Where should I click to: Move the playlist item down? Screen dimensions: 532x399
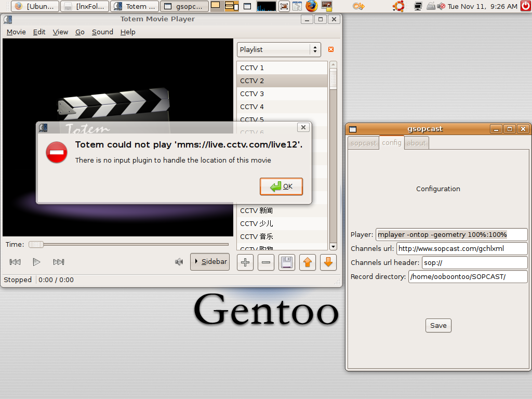click(328, 262)
